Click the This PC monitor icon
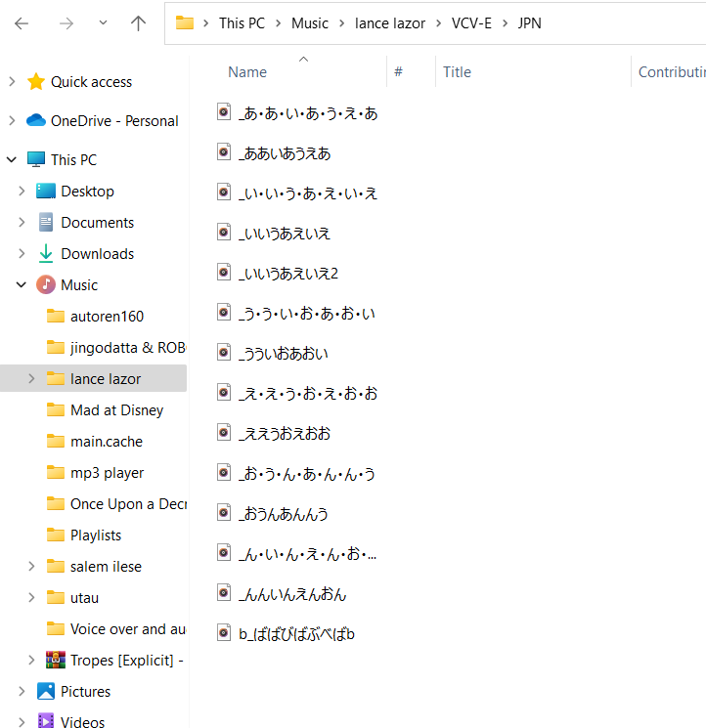Screen dimensions: 706x728 click(36, 159)
